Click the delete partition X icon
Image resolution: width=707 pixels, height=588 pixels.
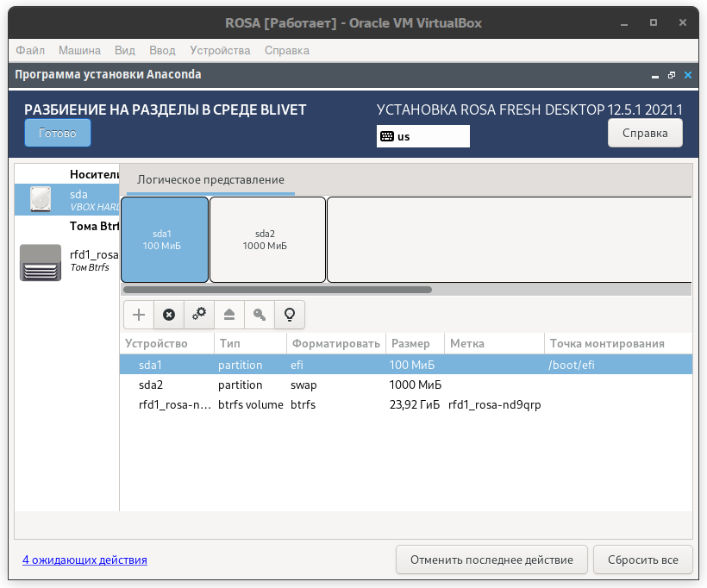[x=169, y=315]
